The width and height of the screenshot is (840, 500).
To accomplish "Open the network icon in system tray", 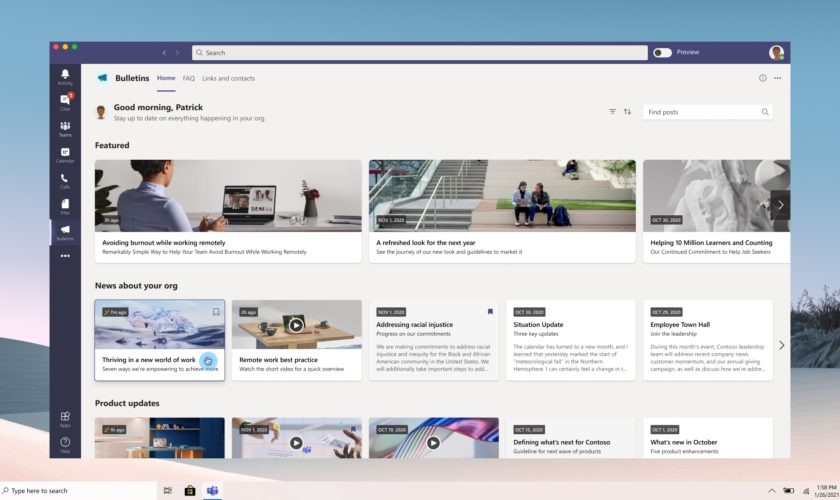I will [806, 491].
